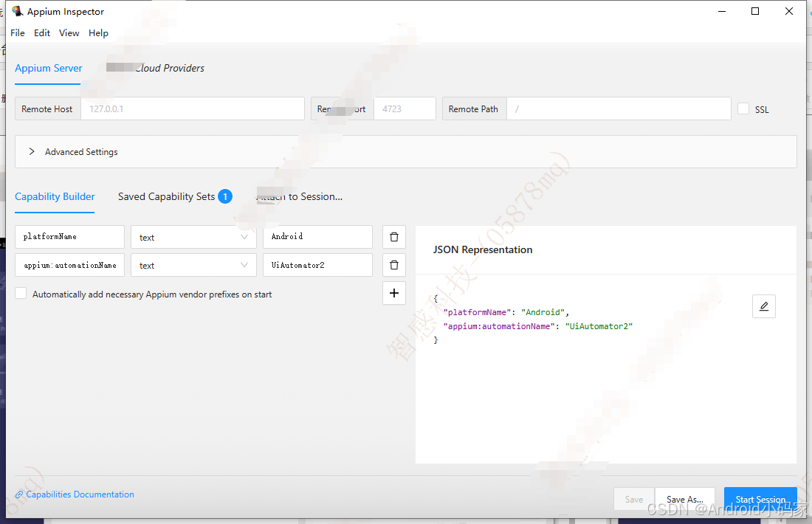Click the Appium Inspector logo in title bar
Image resolution: width=812 pixels, height=524 pixels.
[18, 11]
